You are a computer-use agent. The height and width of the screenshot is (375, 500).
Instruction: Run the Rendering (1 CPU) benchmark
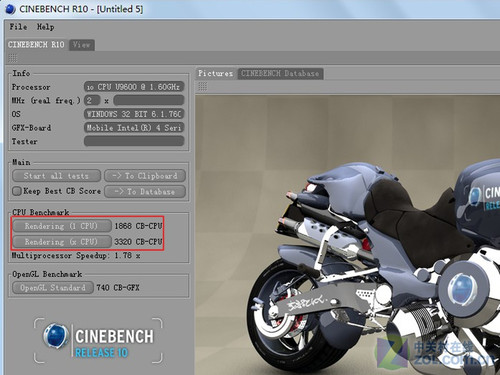click(x=62, y=226)
